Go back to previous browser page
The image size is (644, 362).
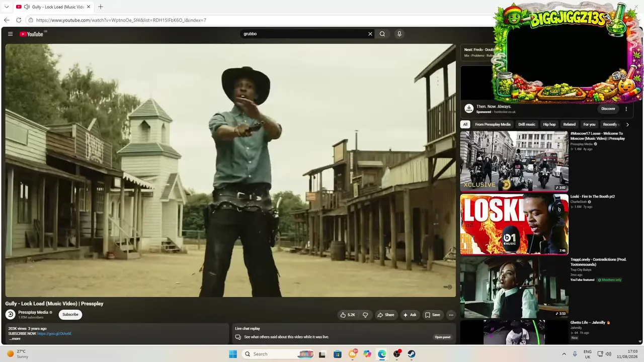tap(7, 20)
